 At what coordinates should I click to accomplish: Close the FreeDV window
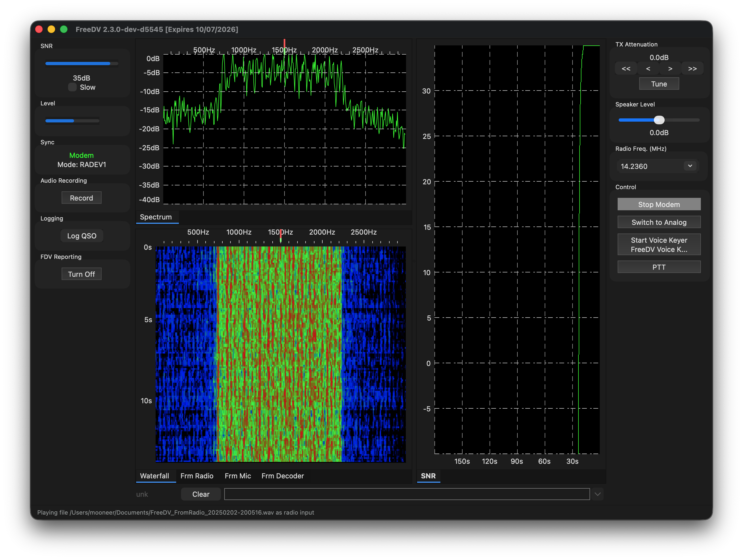(39, 29)
